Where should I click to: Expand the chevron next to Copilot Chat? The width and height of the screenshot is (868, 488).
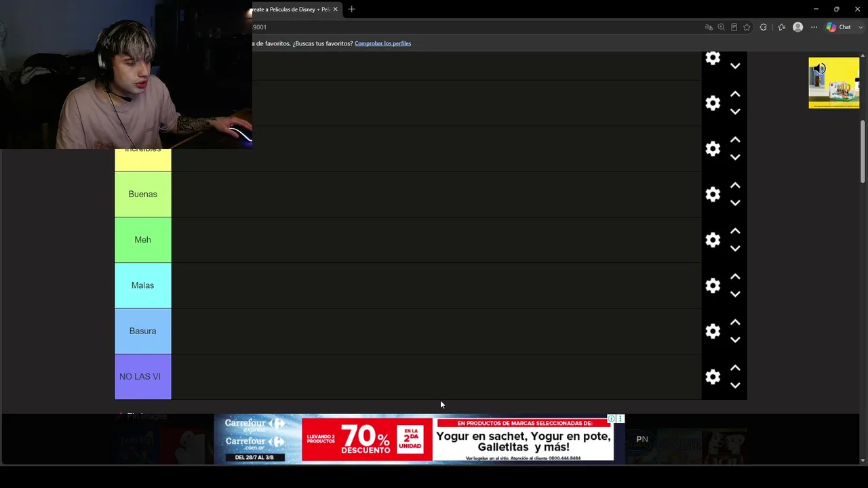tap(861, 27)
